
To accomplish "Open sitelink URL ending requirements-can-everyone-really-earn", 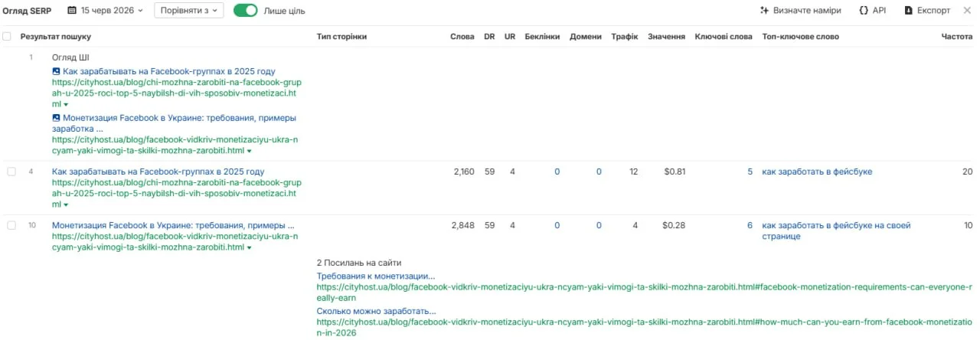I will (645, 293).
